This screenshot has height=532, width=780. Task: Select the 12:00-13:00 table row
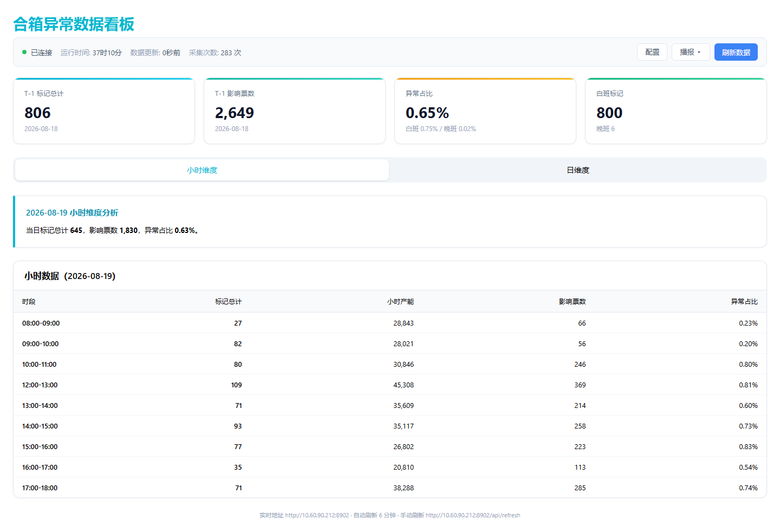(390, 385)
